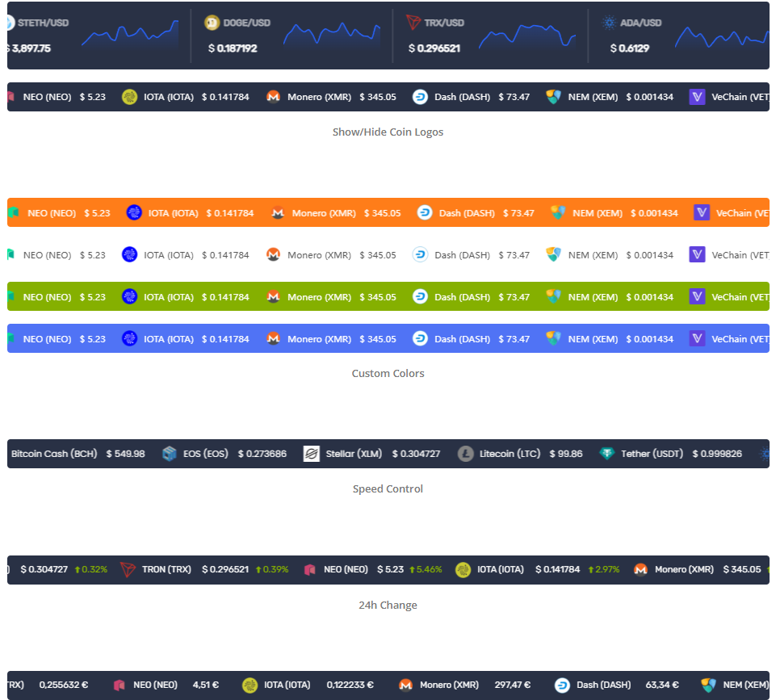Click the Dogecoin logo in DOGE/USD card
The height and width of the screenshot is (700, 776).
coord(212,23)
